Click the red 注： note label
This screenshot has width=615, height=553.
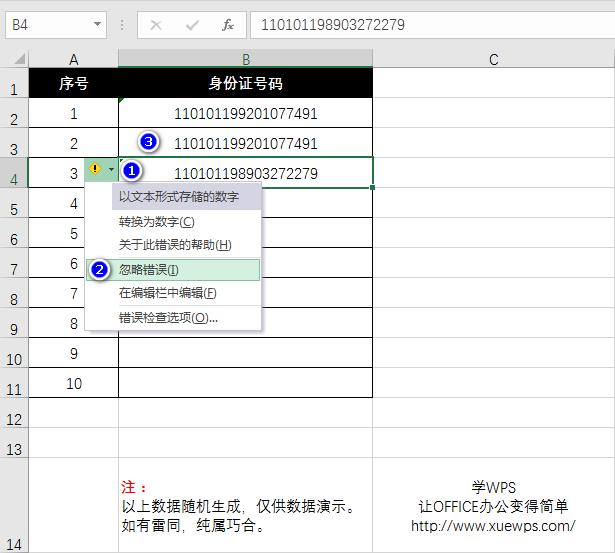click(134, 488)
